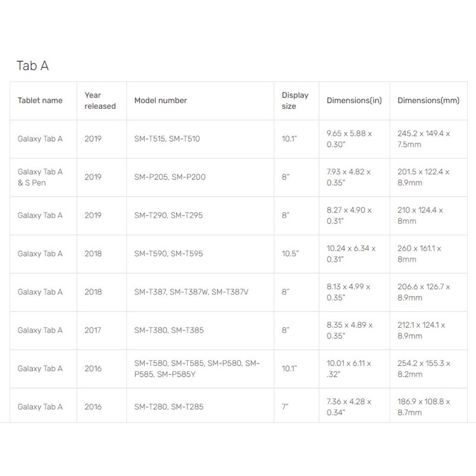Click the 2017 year released cell
Image resolution: width=476 pixels, height=476 pixels.
(93, 330)
